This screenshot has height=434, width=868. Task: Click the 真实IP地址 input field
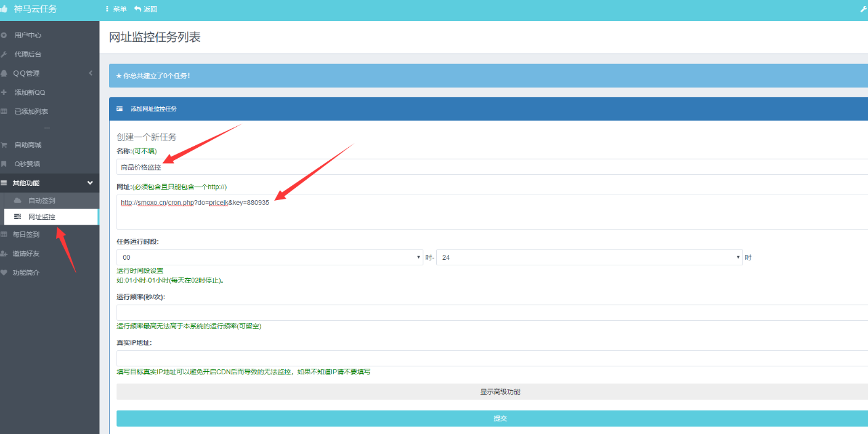[x=492, y=358]
